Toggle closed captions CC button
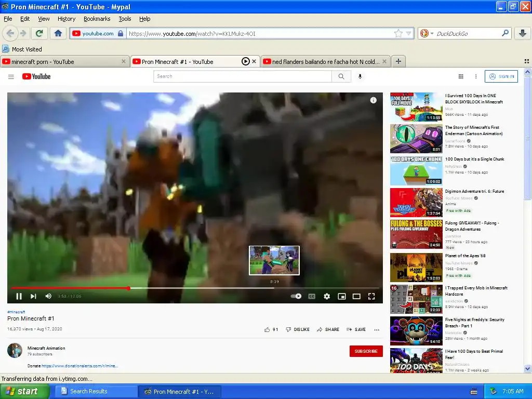 [x=312, y=296]
